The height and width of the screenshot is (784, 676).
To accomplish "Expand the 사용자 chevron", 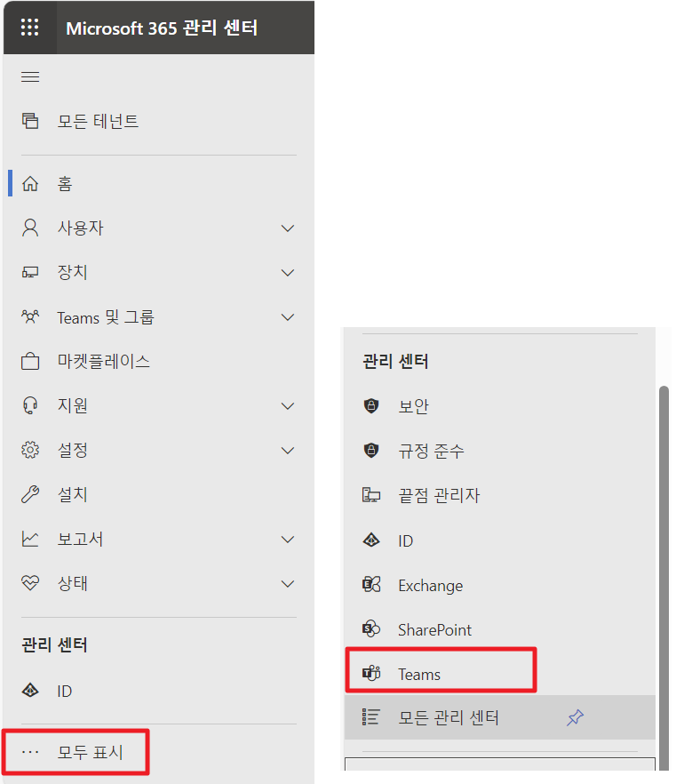I will pyautogui.click(x=288, y=228).
